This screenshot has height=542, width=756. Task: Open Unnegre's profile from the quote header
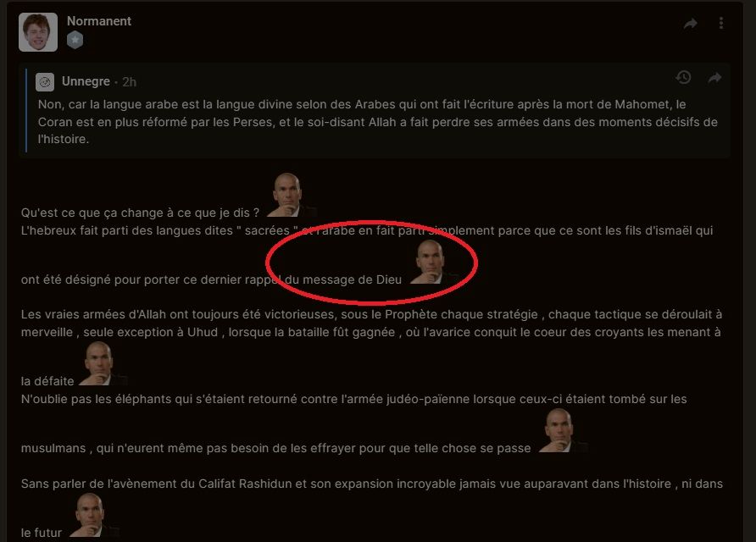(86, 81)
